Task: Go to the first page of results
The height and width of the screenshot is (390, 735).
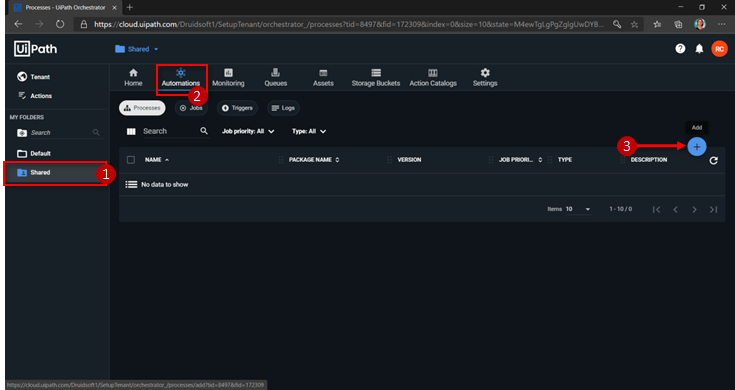Action: 656,210
